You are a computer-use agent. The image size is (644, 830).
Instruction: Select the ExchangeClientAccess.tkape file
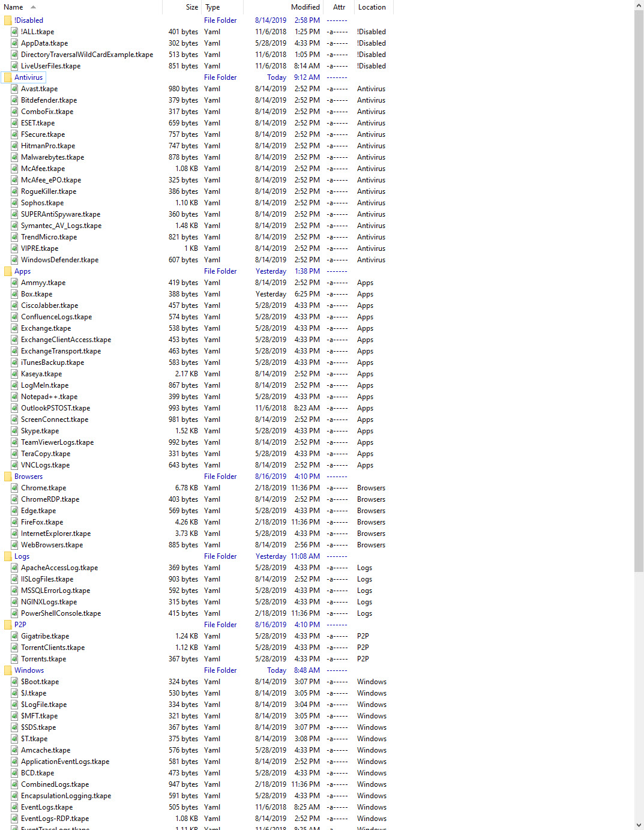[x=66, y=340]
